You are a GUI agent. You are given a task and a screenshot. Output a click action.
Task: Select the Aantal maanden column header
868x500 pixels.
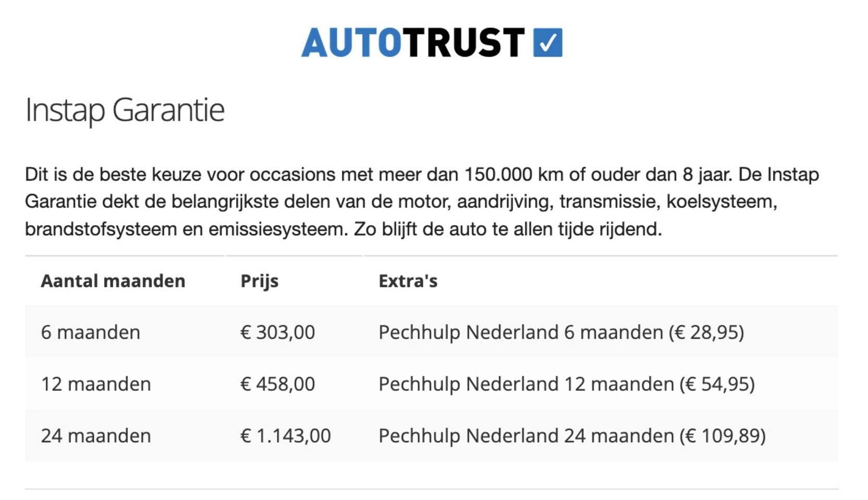pos(113,281)
